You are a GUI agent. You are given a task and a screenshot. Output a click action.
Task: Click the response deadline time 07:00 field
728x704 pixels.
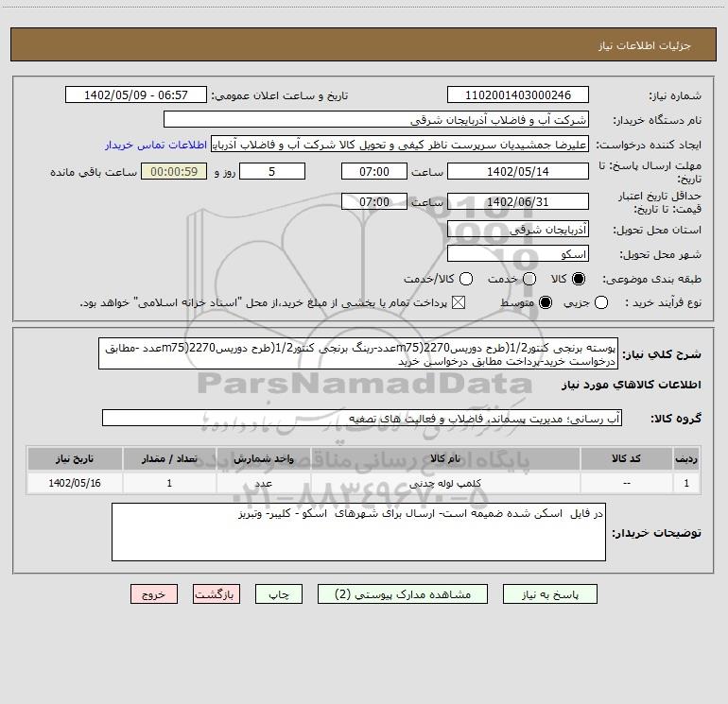coord(374,171)
